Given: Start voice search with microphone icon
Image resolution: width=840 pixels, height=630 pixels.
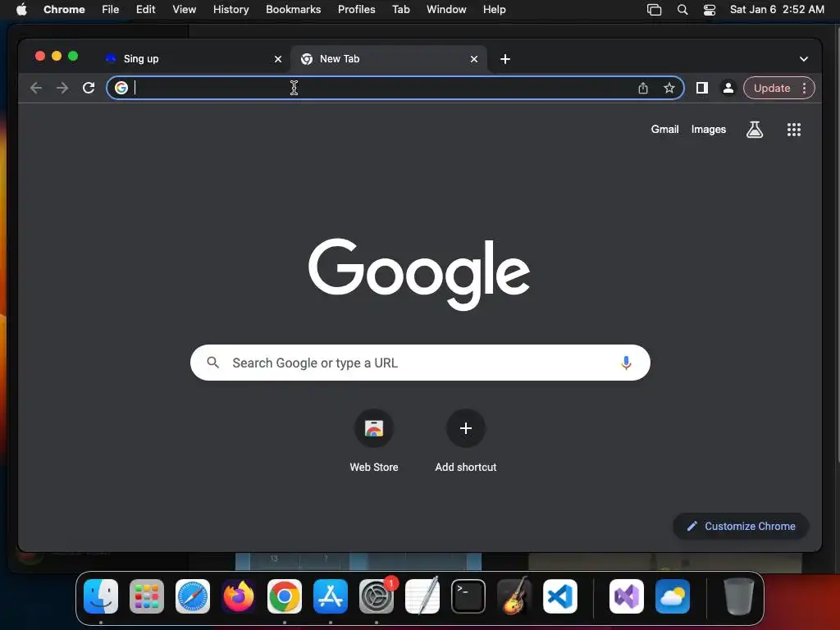Looking at the screenshot, I should 626,363.
